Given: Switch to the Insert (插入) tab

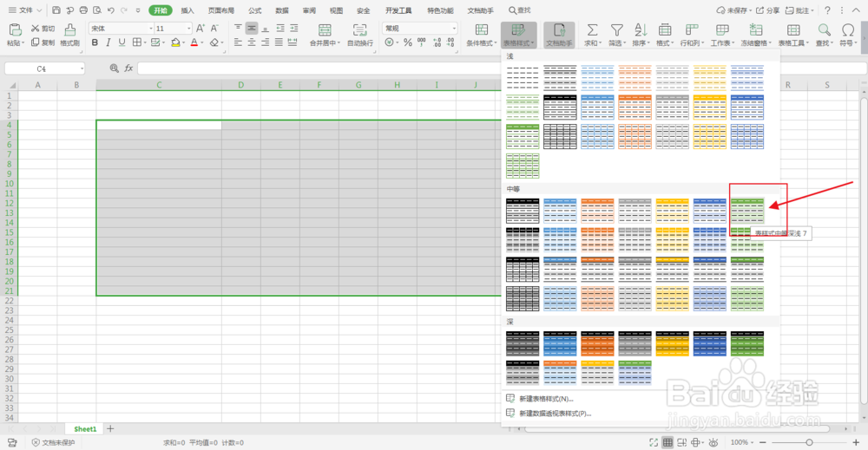Looking at the screenshot, I should tap(187, 10).
